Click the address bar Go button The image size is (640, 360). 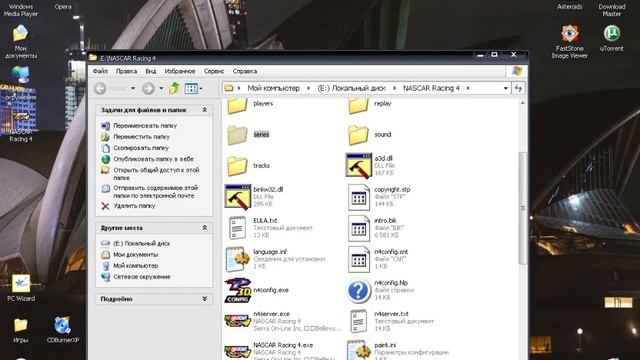point(518,88)
